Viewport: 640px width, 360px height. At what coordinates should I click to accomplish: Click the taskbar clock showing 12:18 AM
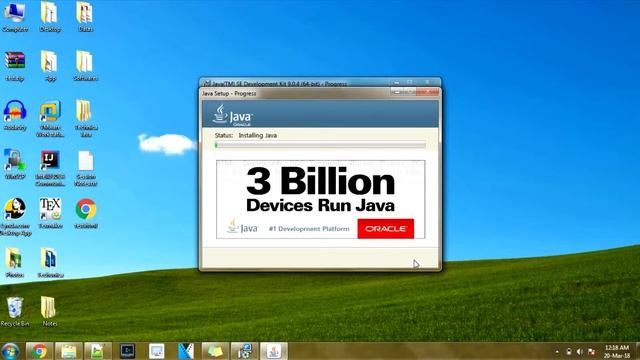[617, 351]
